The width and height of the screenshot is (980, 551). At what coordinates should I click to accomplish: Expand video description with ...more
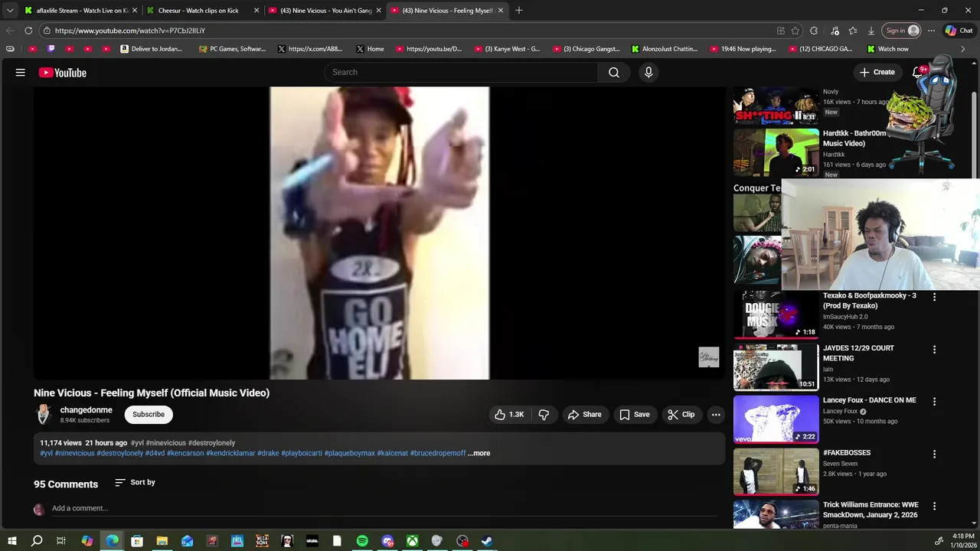click(479, 453)
